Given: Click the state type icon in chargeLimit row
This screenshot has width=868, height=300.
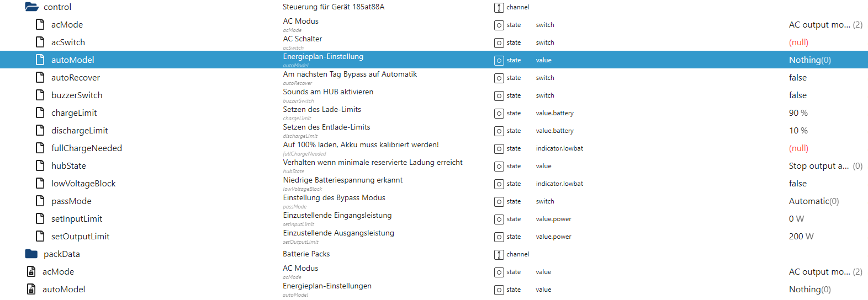Looking at the screenshot, I should click(x=499, y=113).
